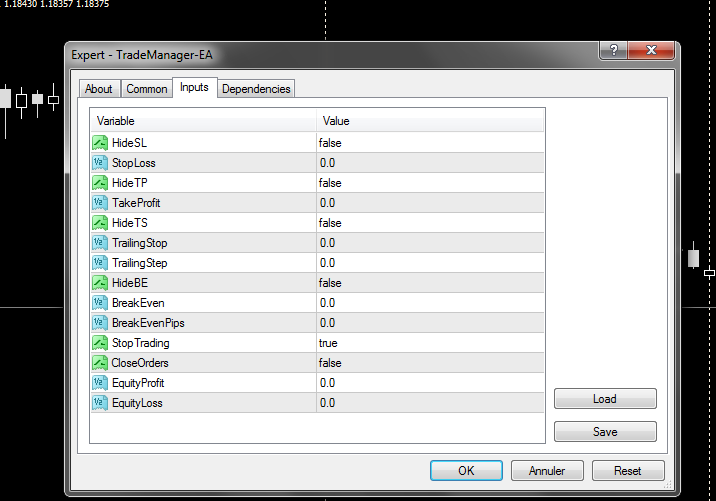
Task: Confirm settings with the OK button
Action: 466,470
